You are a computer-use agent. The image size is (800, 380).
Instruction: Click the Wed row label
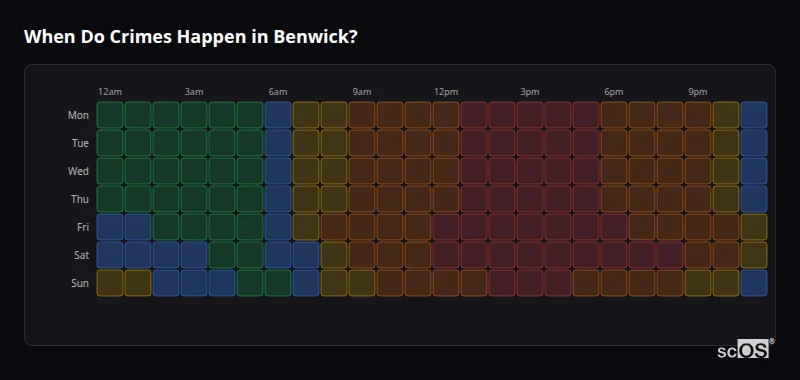pyautogui.click(x=78, y=171)
